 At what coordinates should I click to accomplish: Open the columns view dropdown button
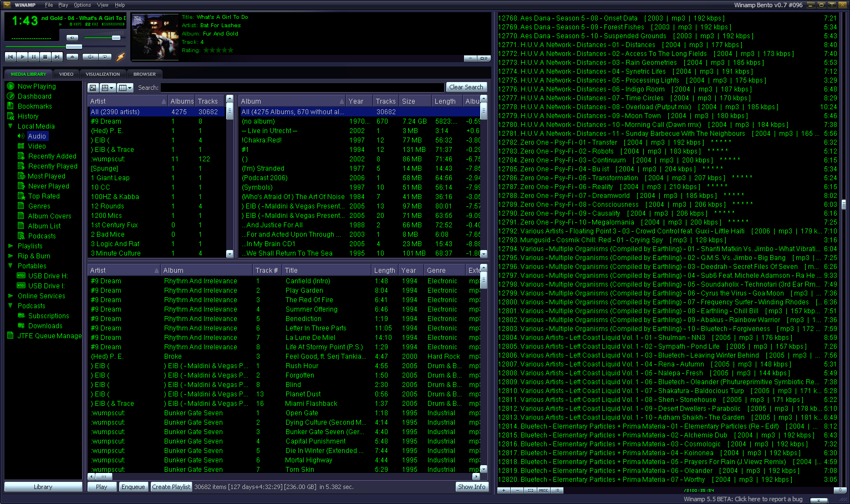coord(125,88)
